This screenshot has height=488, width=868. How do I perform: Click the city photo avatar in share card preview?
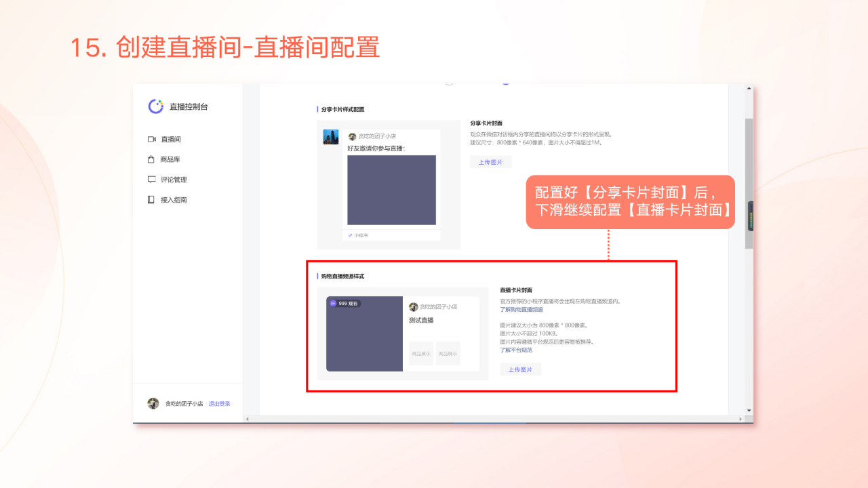331,137
